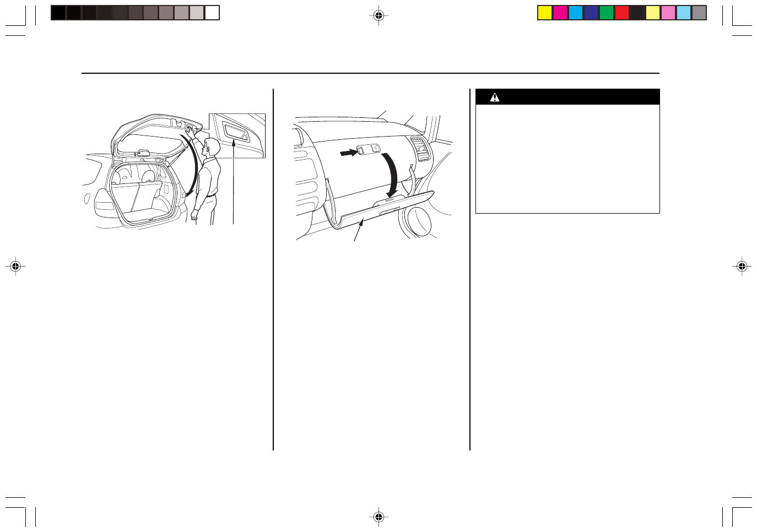Click the black warning header bar
This screenshot has height=532, width=757.
567,97
